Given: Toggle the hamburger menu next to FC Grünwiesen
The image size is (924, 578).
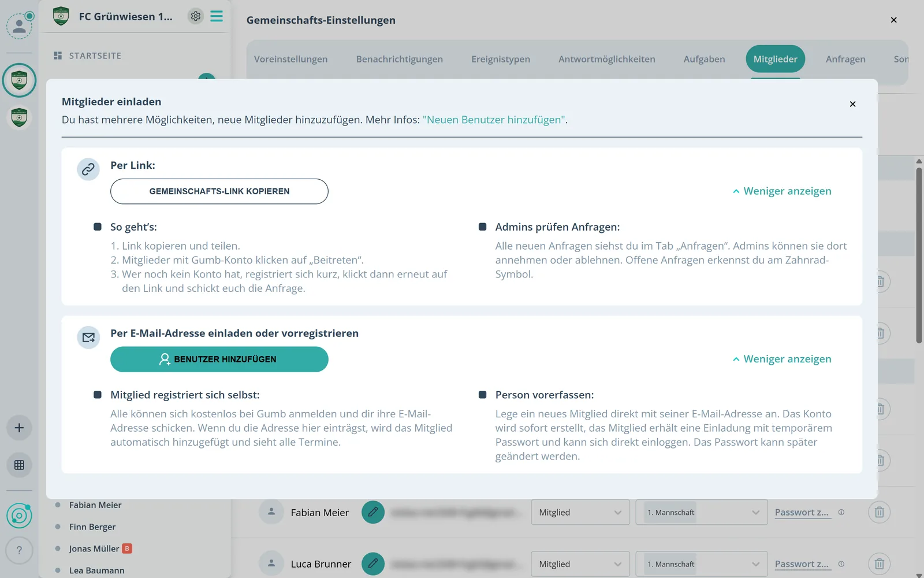Looking at the screenshot, I should pos(217,16).
